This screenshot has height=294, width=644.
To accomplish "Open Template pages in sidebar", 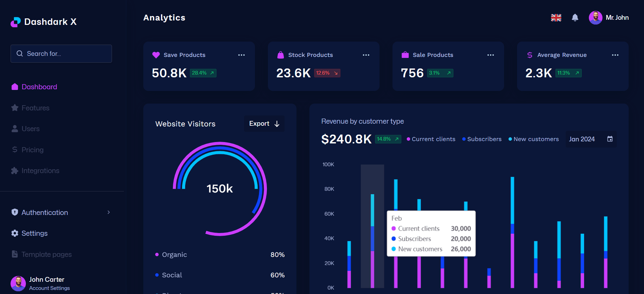I will (x=46, y=254).
